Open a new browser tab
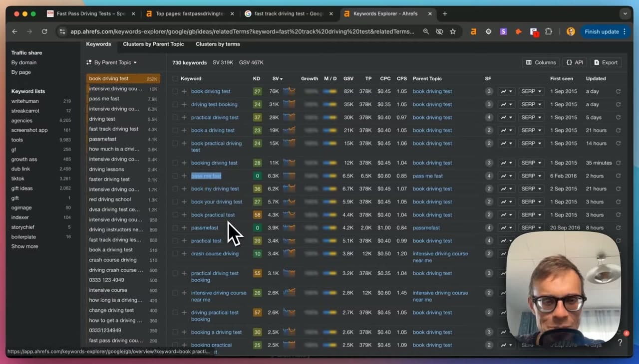The image size is (639, 364). point(445,13)
